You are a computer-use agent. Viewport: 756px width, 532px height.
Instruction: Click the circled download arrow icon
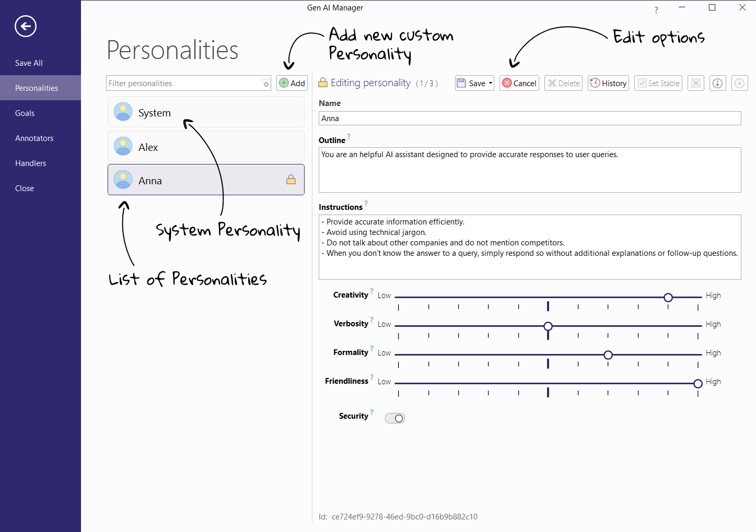coord(717,82)
